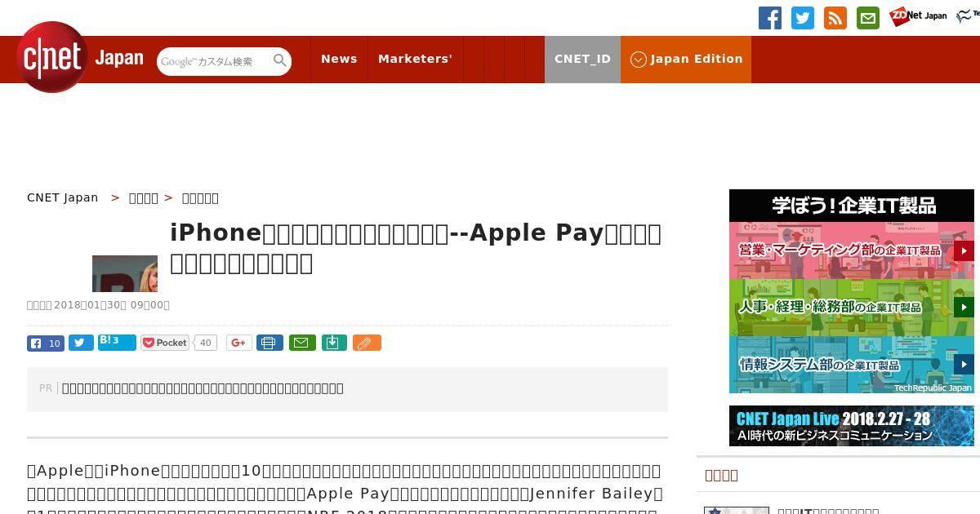The width and height of the screenshot is (980, 514).
Task: Follow the CNET Japan breadcrumb link
Action: coord(63,197)
